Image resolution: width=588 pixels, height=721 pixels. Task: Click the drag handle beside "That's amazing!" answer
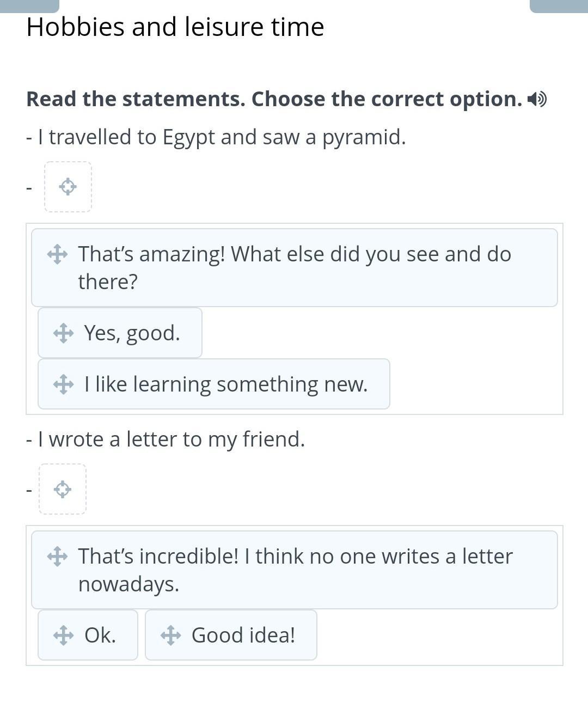57,254
